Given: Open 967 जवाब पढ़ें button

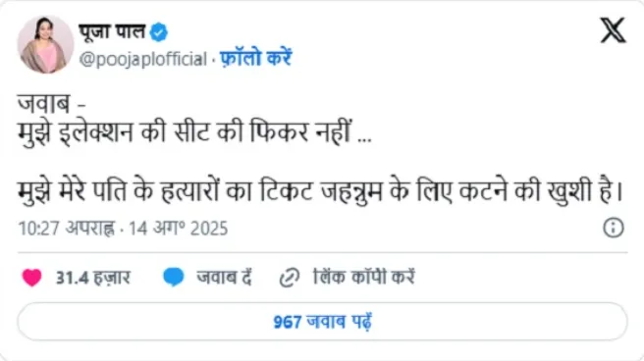Looking at the screenshot, I should coord(322,322).
